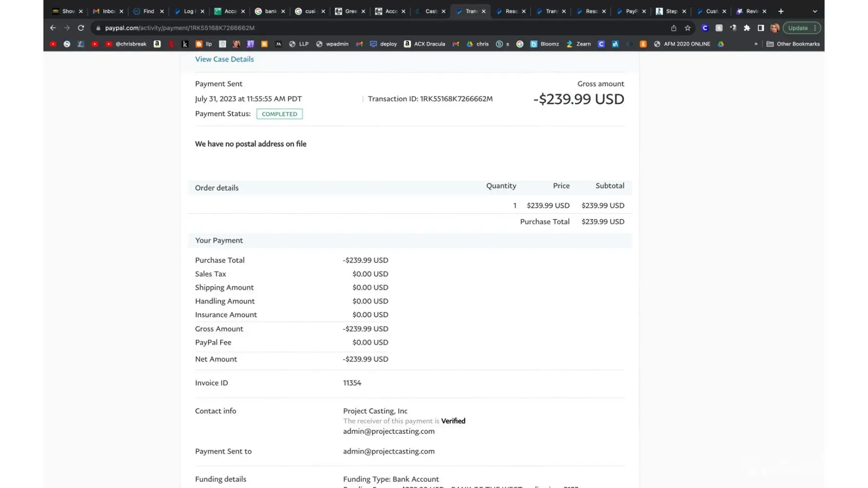Show hidden bookmarks overflow chevron
868x488 pixels.
tap(756, 44)
